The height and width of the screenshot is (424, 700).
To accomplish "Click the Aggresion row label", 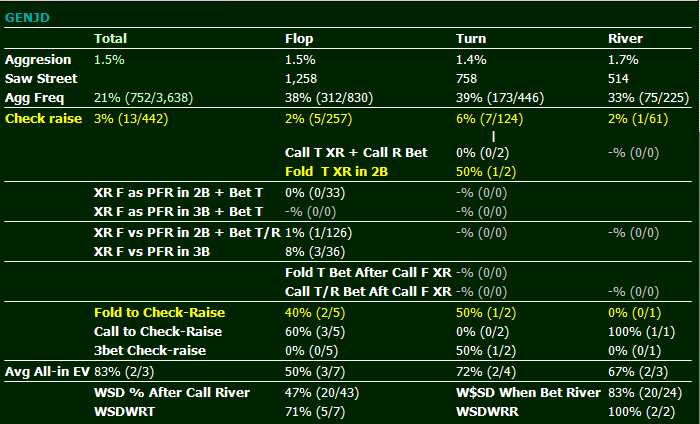I will point(39,60).
